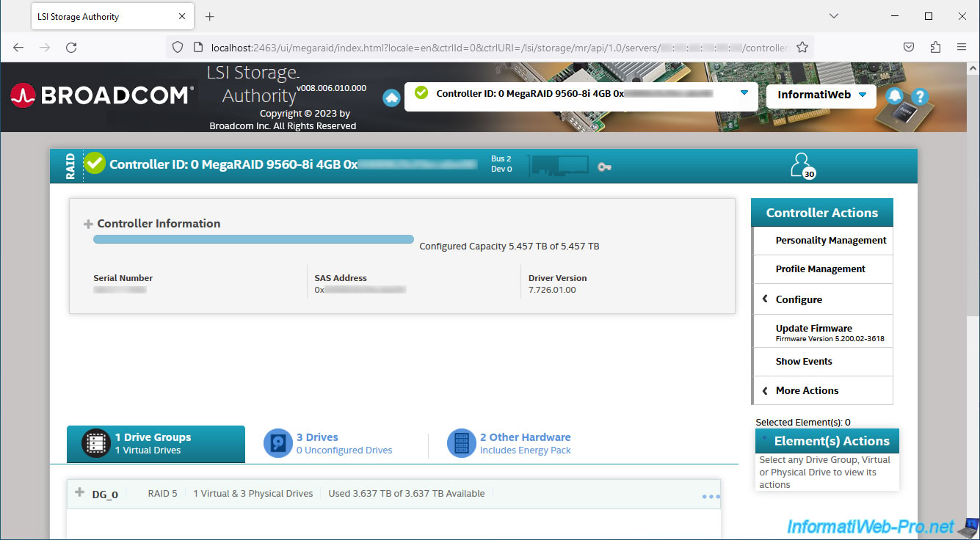Viewport: 980px width, 540px height.
Task: Go to the LSI Storage Authority home icon
Action: click(391, 97)
